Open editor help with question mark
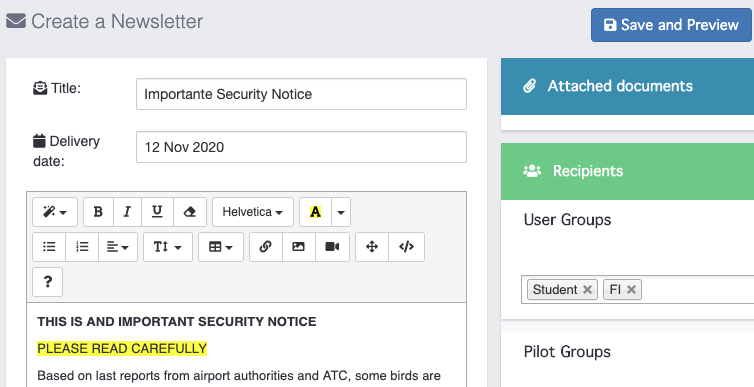This screenshot has height=387, width=754. 48,282
